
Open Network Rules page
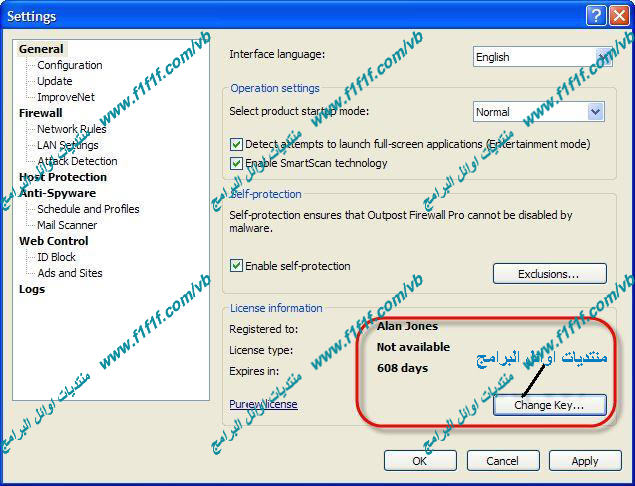coord(71,129)
